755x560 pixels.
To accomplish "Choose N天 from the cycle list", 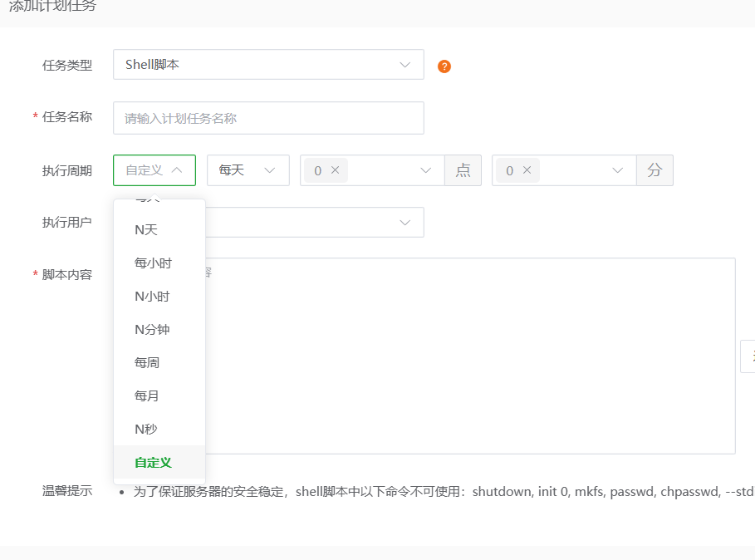I will tap(159, 229).
